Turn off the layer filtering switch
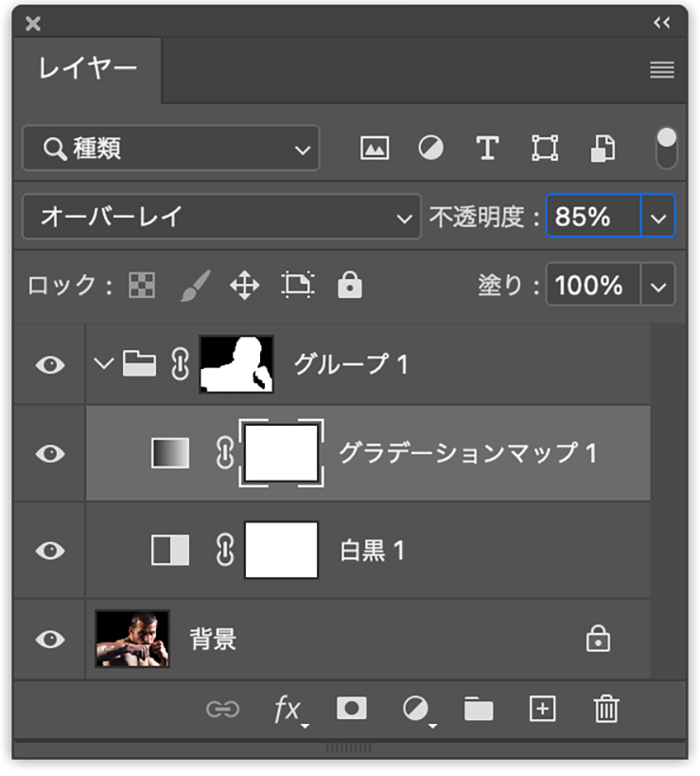The height and width of the screenshot is (776, 700). tap(667, 149)
